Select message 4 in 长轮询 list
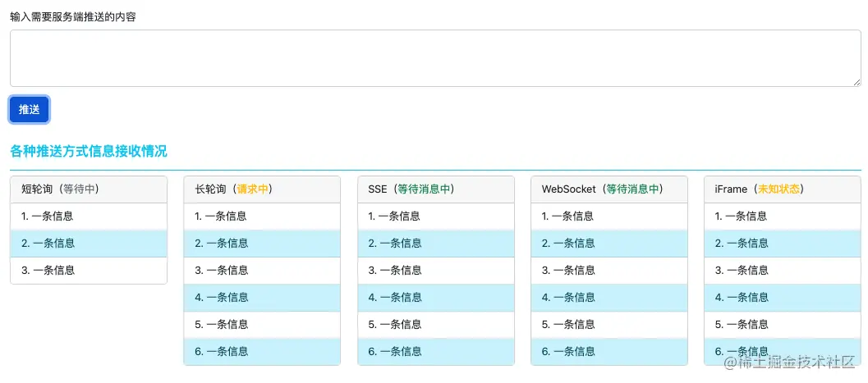868x383 pixels. (x=262, y=298)
